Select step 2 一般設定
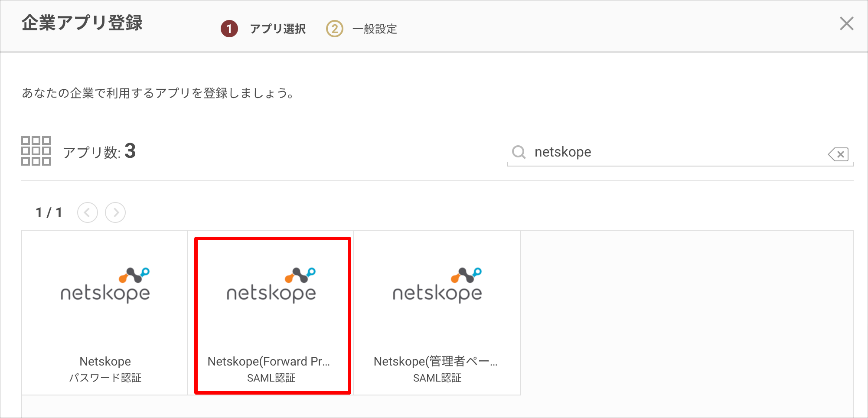The height and width of the screenshot is (418, 868). (362, 29)
